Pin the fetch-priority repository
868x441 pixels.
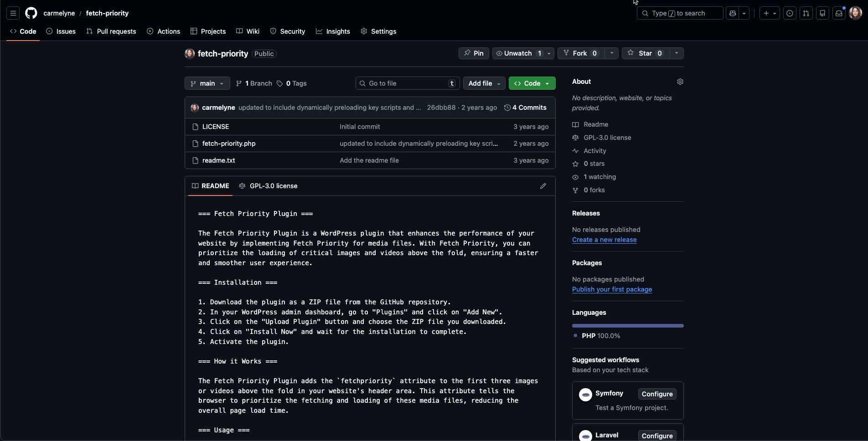click(474, 53)
